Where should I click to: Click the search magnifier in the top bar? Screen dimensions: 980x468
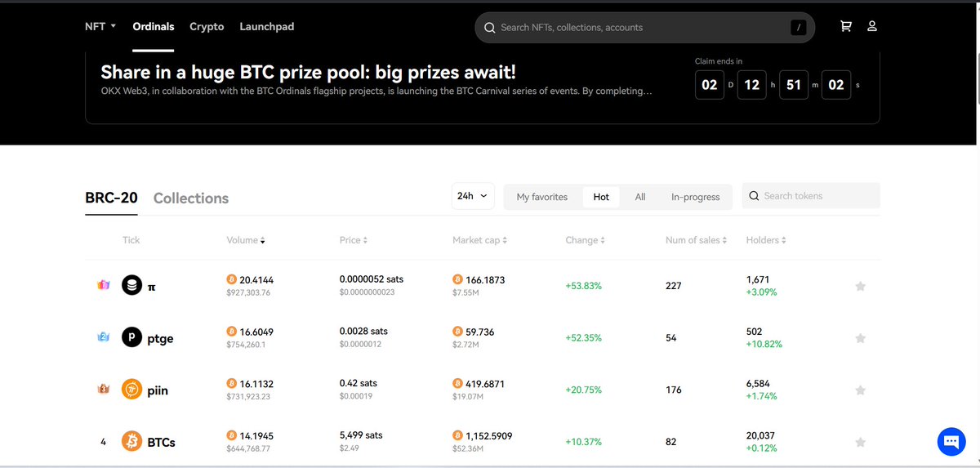490,27
